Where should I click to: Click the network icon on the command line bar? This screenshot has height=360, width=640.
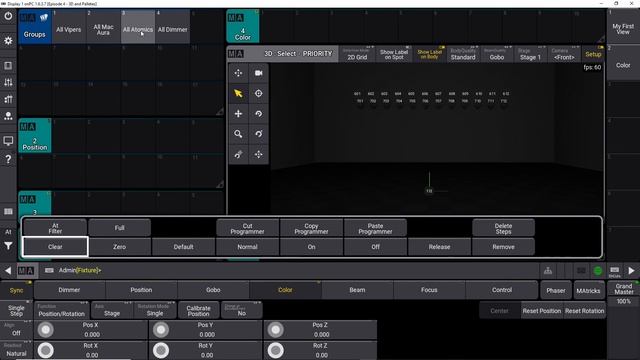(x=548, y=271)
